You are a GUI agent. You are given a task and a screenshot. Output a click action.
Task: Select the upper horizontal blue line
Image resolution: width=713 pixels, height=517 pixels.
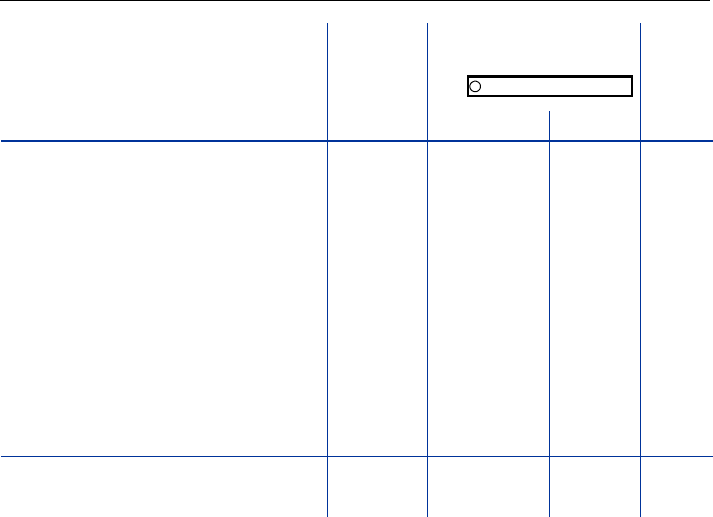tap(356, 141)
